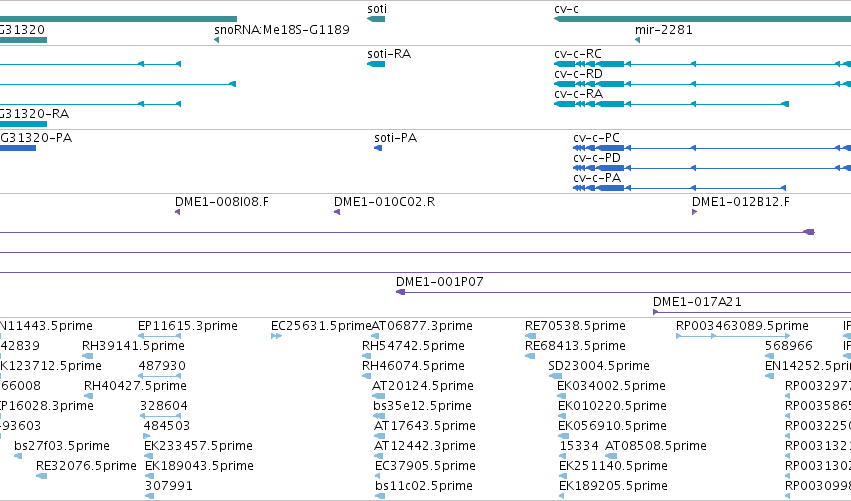Open the 'AT08508.5prime' EST label
851x501 pixels.
656,446
